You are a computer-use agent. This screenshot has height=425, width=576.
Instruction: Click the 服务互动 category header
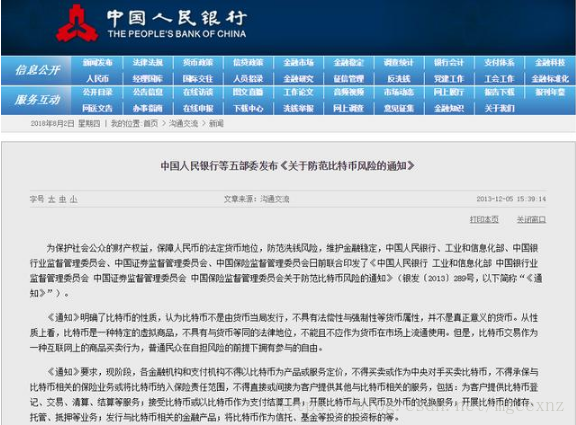coord(38,100)
